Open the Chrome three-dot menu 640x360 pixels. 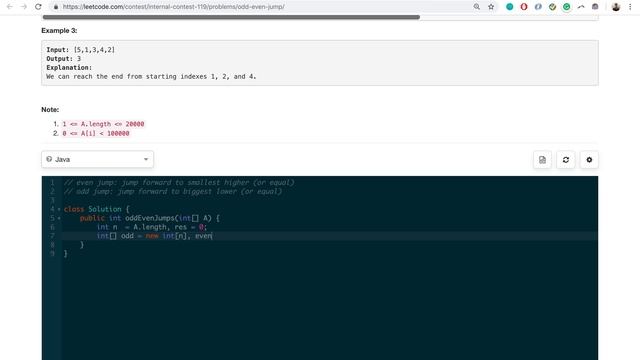tap(630, 7)
